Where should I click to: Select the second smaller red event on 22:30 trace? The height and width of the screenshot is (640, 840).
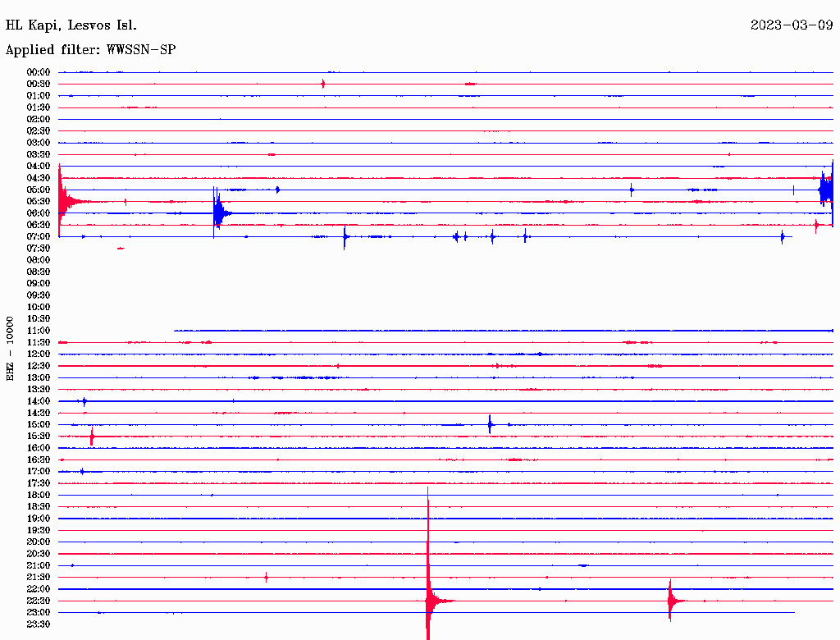pyautogui.click(x=670, y=601)
